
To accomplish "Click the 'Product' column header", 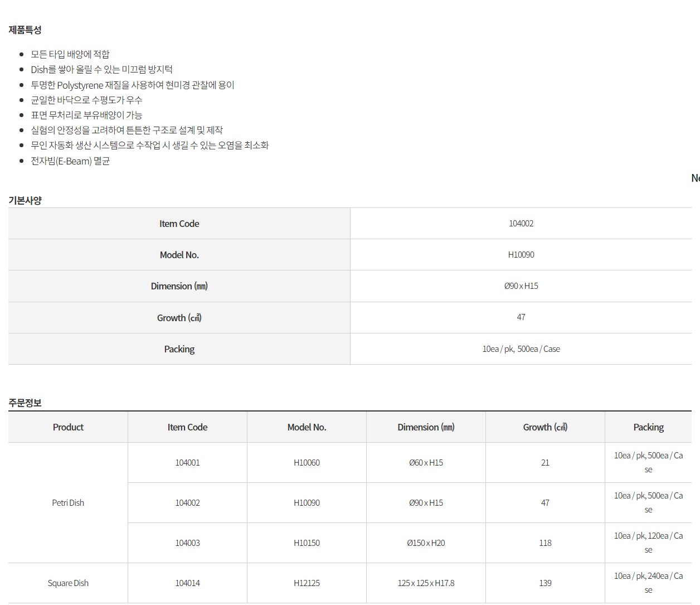I will coord(68,427).
